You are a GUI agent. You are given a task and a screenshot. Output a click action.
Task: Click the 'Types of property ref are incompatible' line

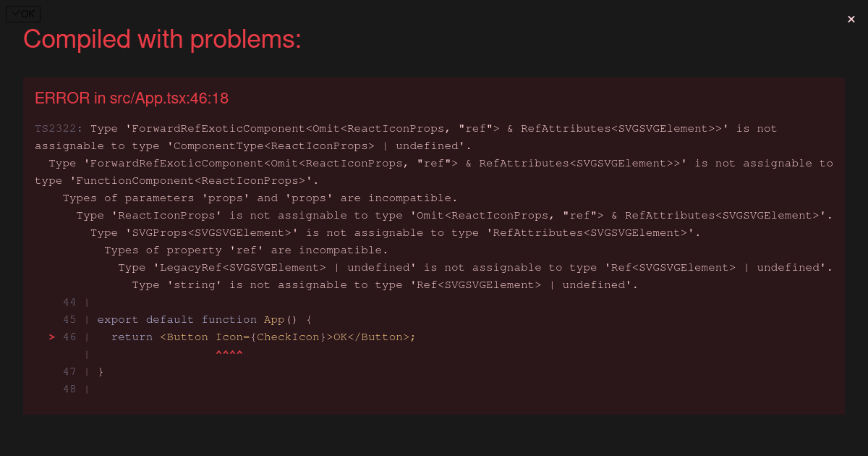(247, 250)
